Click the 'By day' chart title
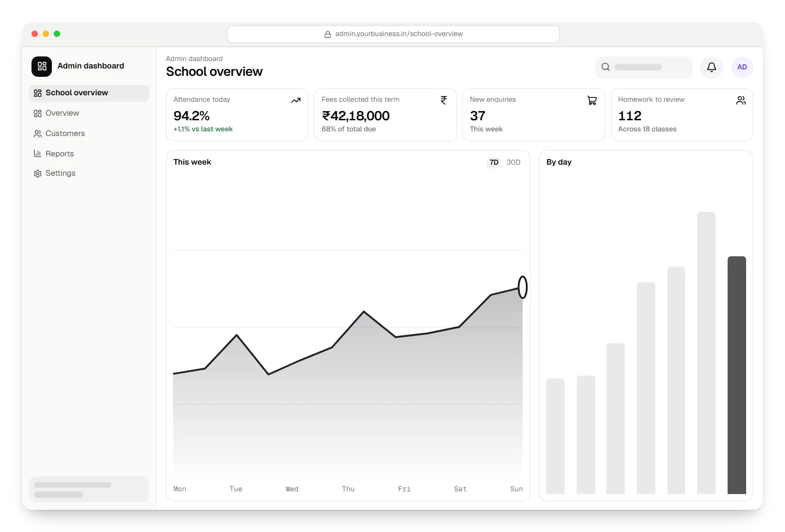The height and width of the screenshot is (532, 785). pos(559,162)
